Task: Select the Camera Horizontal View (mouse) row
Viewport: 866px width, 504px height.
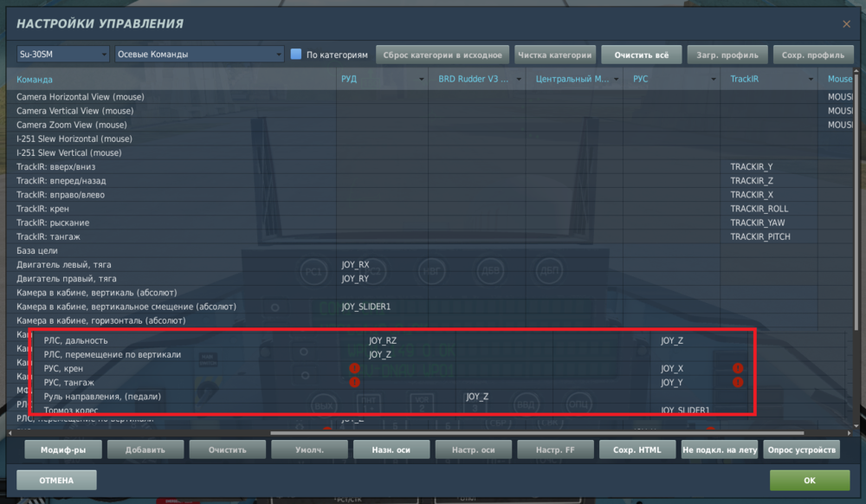Action: 430,97
